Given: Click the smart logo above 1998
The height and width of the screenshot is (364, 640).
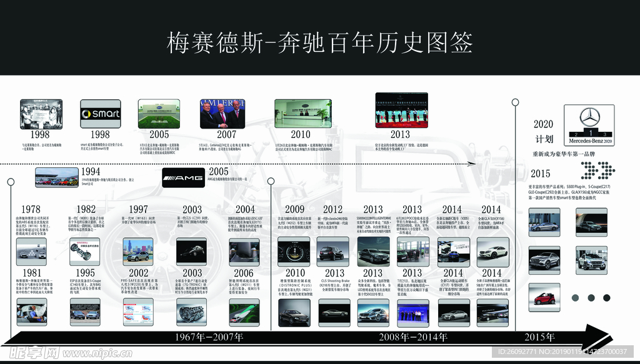Looking at the screenshot, I should pos(101,114).
